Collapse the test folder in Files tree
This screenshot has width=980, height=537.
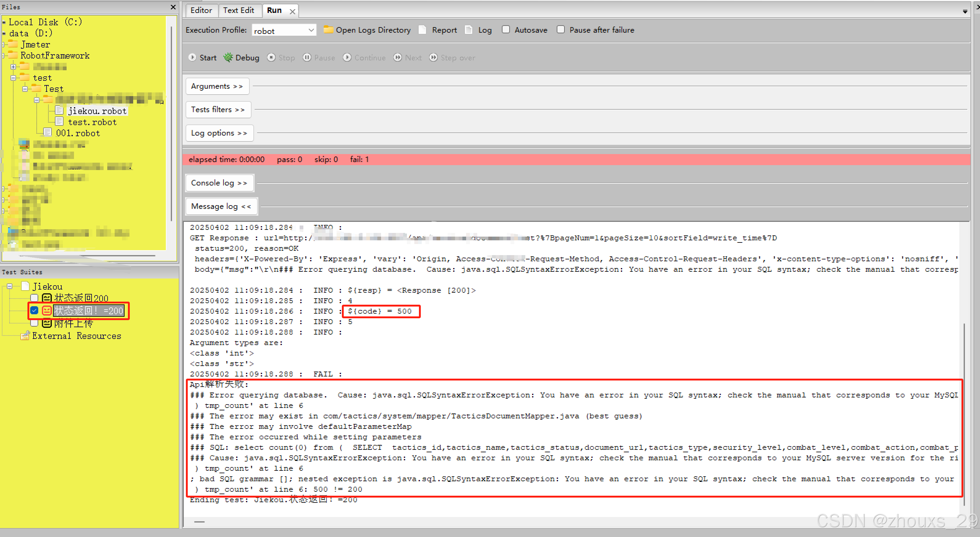click(13, 78)
